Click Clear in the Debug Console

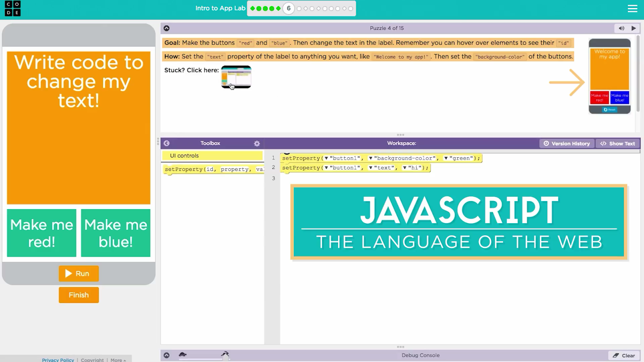coord(624,356)
